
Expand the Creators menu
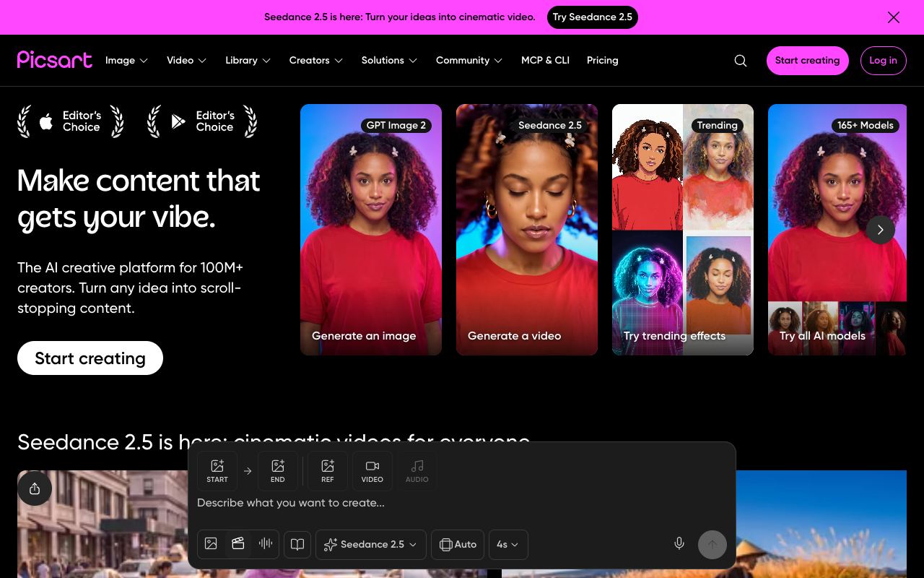click(316, 61)
